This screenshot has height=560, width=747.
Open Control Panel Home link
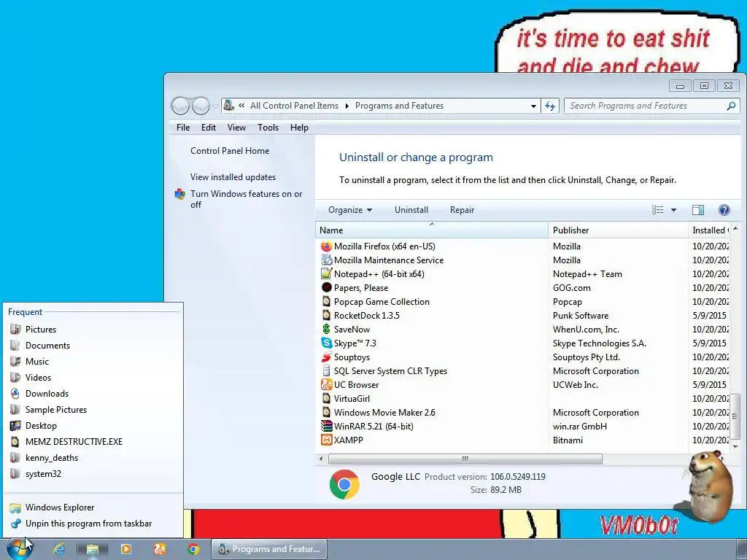tap(230, 151)
